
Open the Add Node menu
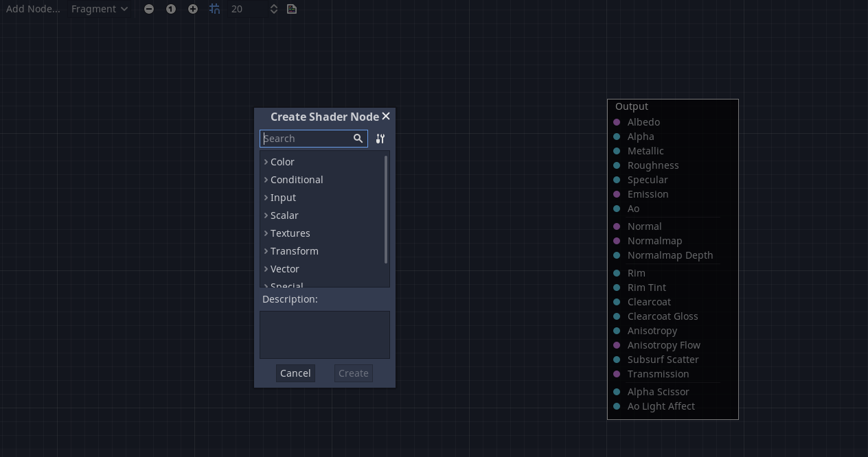pos(33,9)
